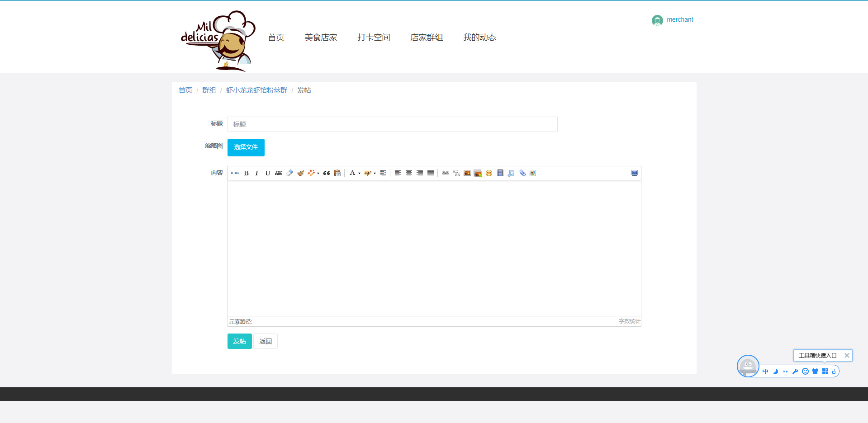Insert a hyperlink in the content

(445, 173)
